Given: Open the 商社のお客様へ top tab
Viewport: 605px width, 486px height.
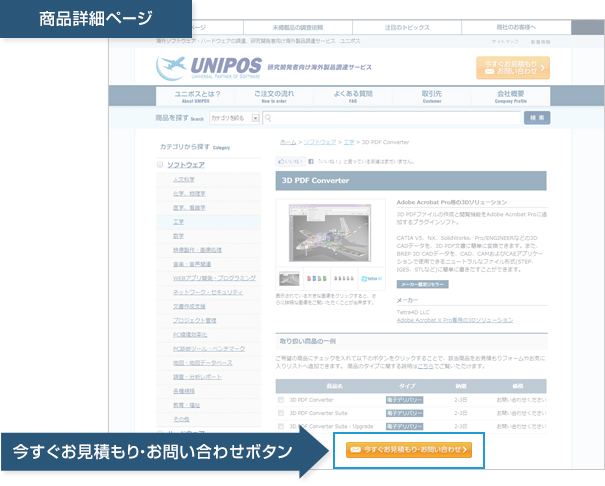Looking at the screenshot, I should click(x=516, y=27).
